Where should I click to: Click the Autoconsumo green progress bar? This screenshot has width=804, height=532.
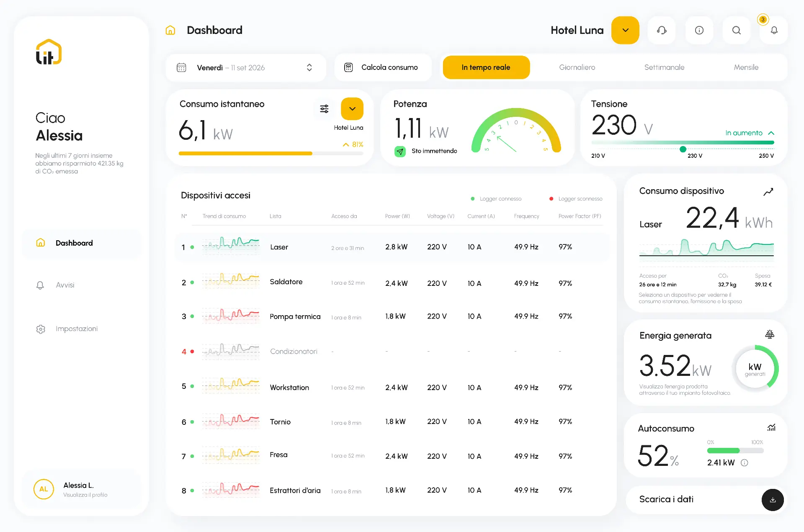724,451
